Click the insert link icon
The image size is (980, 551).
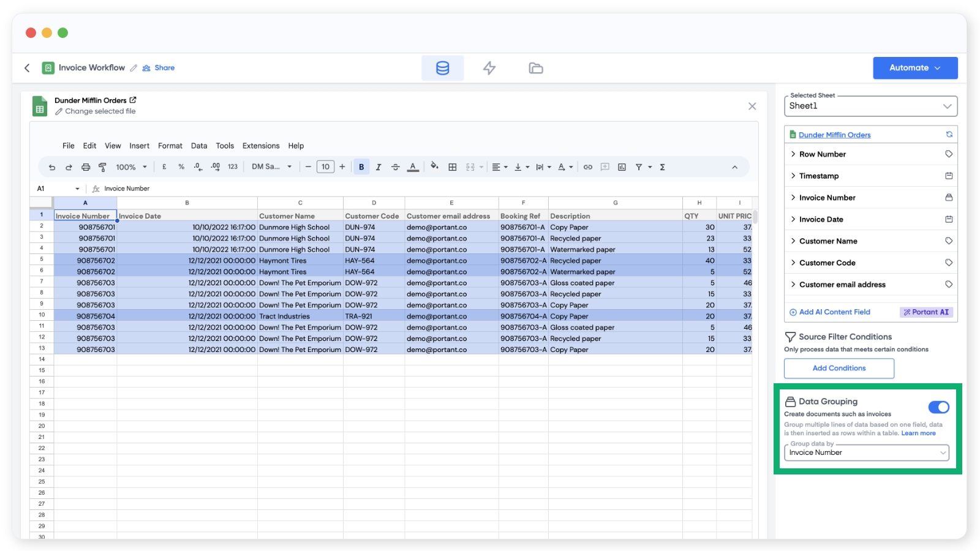click(x=588, y=167)
